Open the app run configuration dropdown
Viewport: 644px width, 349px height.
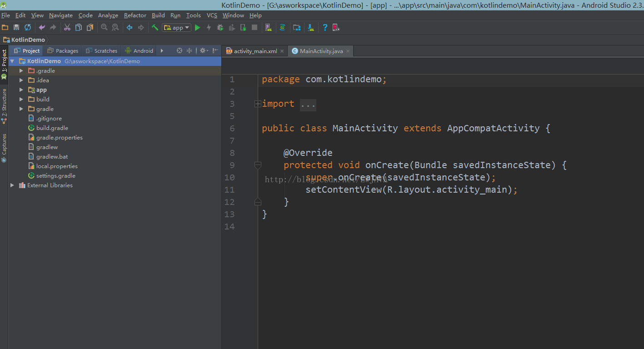pos(177,28)
